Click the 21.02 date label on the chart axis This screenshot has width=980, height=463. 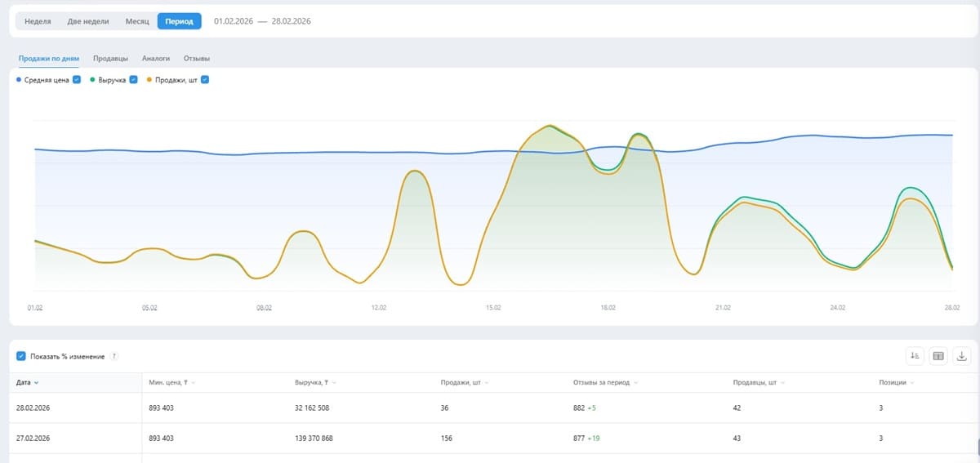pos(723,309)
